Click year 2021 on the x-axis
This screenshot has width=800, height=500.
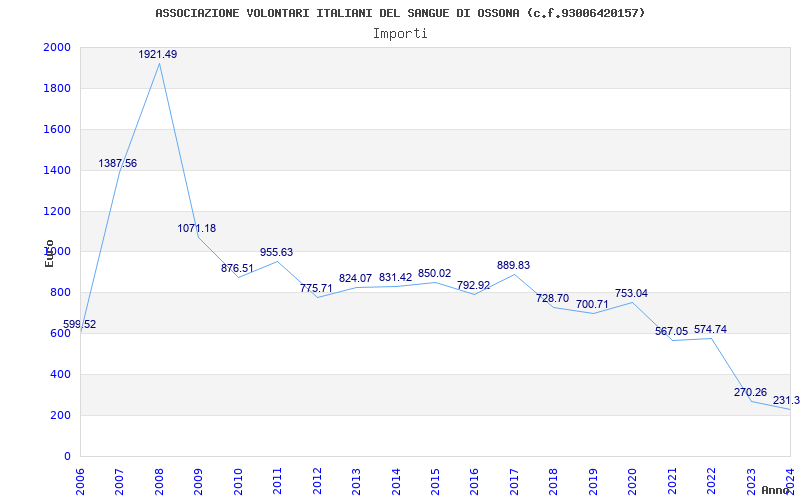tap(672, 481)
